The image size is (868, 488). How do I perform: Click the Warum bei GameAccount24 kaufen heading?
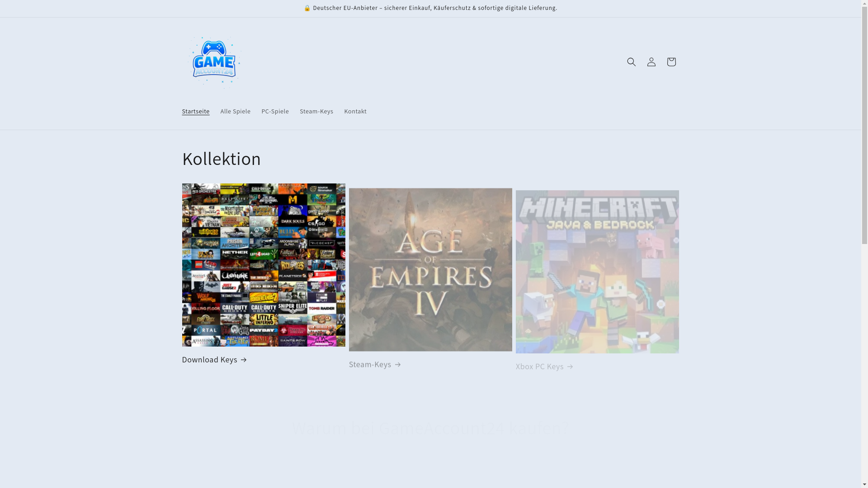tap(430, 427)
